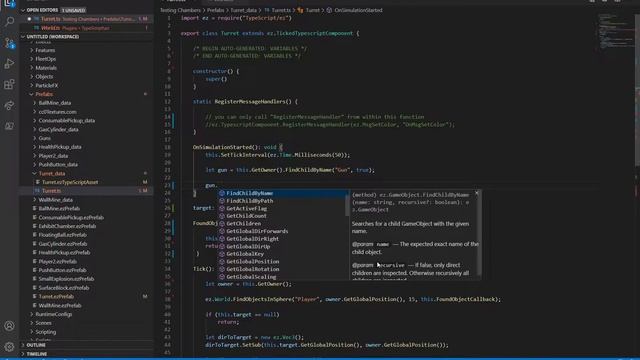Expand the Scripting folder

[x=46, y=332]
